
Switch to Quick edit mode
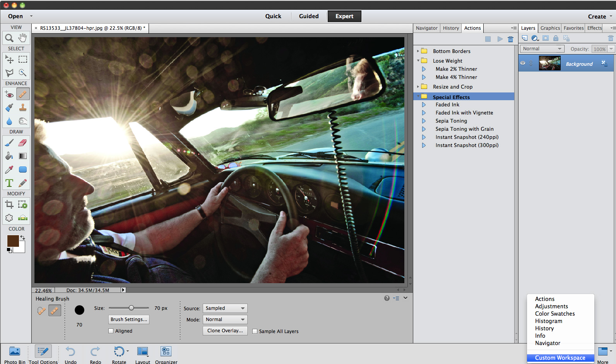(273, 16)
